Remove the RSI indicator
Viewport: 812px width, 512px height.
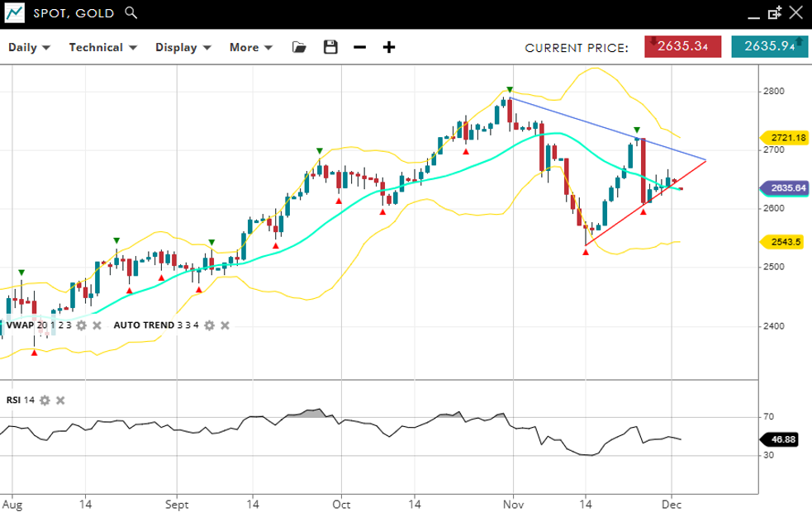click(60, 401)
